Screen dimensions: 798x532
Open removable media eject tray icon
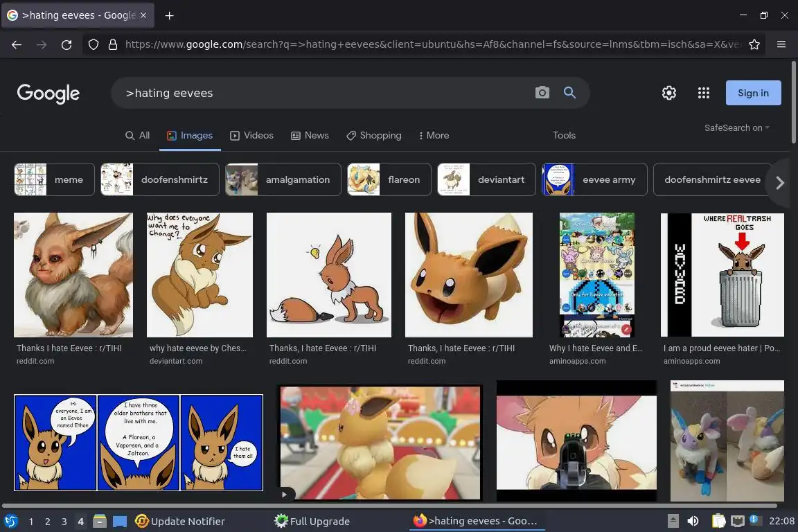(673, 521)
